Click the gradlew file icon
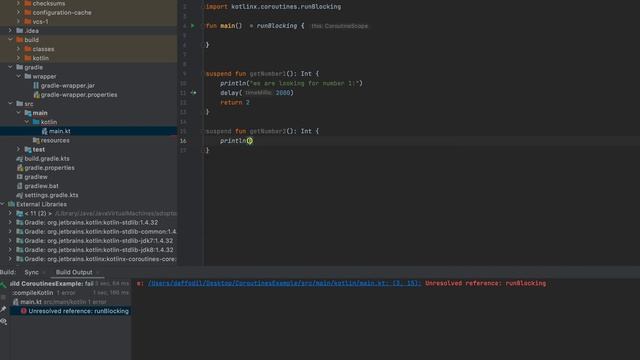The height and width of the screenshot is (360, 640). pos(20,177)
